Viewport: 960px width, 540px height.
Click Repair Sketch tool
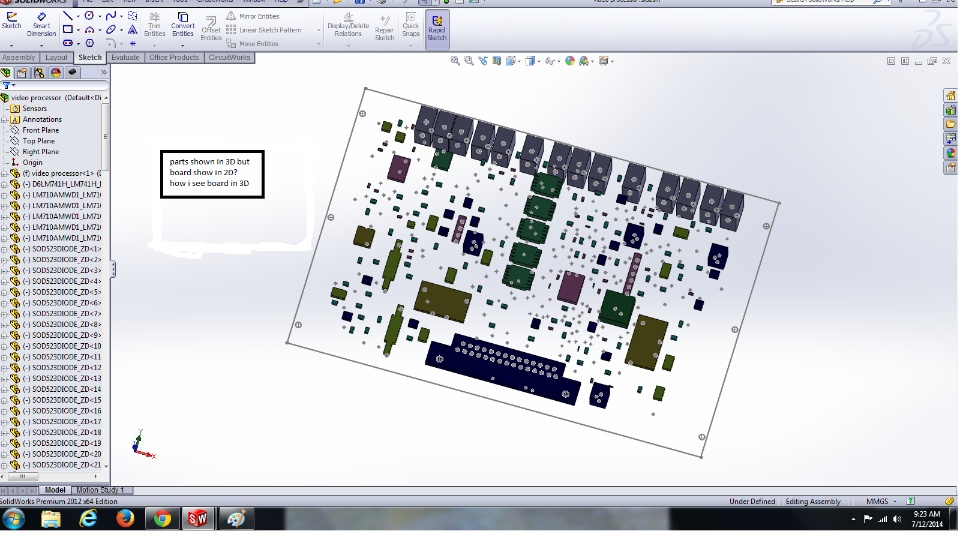(x=384, y=28)
